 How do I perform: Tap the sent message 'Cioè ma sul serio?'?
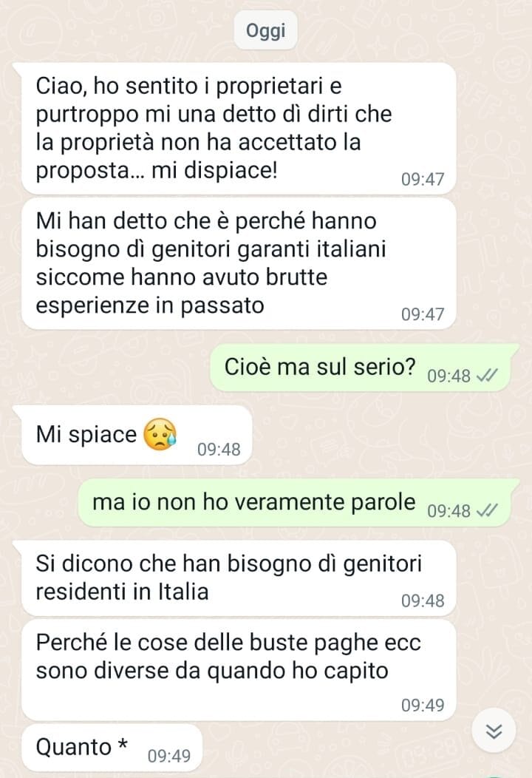(361, 367)
